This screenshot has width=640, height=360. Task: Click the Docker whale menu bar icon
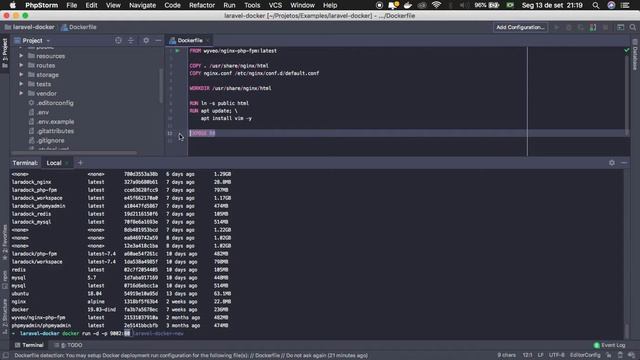point(407,5)
